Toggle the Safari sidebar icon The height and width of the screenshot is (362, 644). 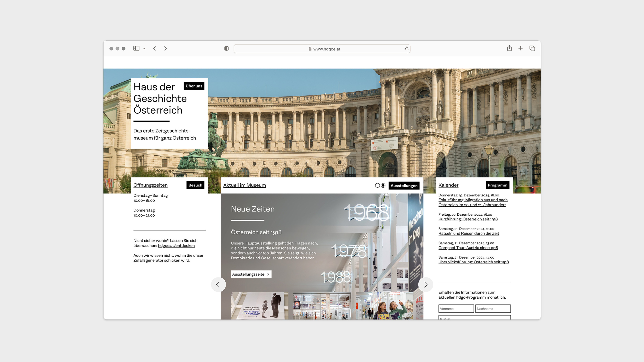[136, 48]
